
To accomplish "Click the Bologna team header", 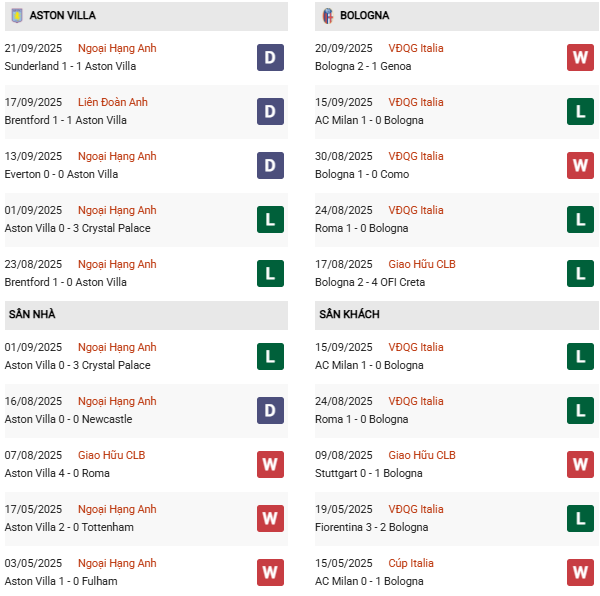I will point(364,16).
